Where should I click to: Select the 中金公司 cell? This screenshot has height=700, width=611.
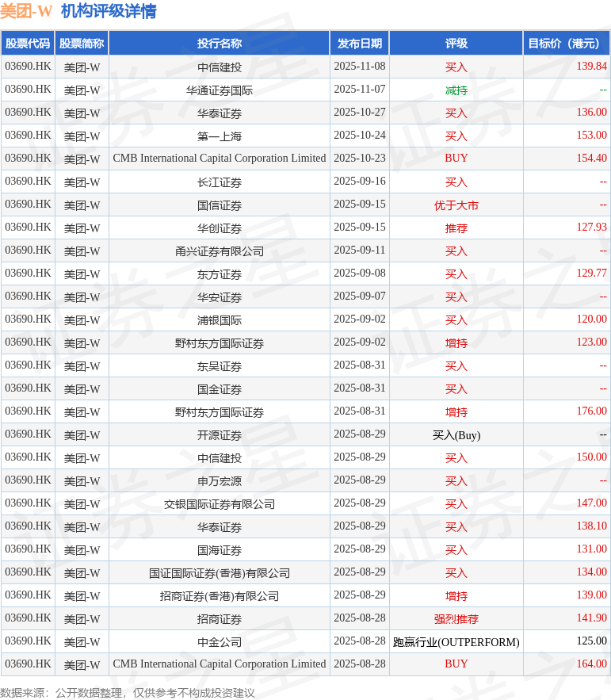pos(220,642)
